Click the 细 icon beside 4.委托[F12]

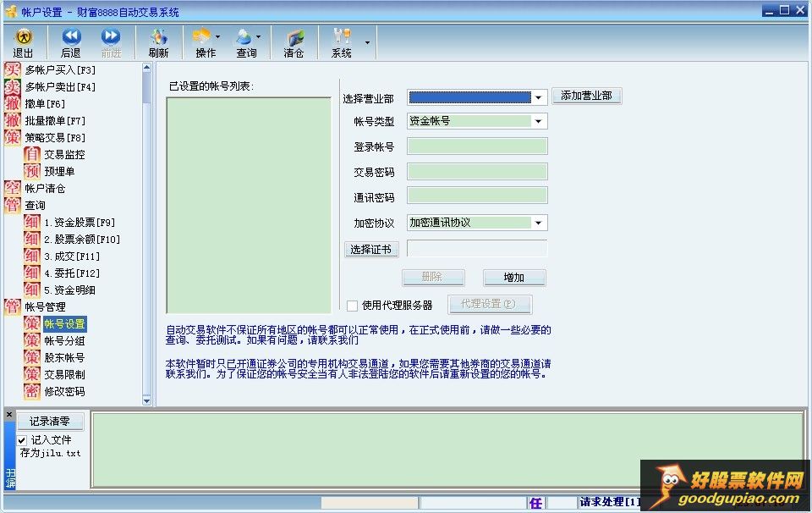[32, 273]
